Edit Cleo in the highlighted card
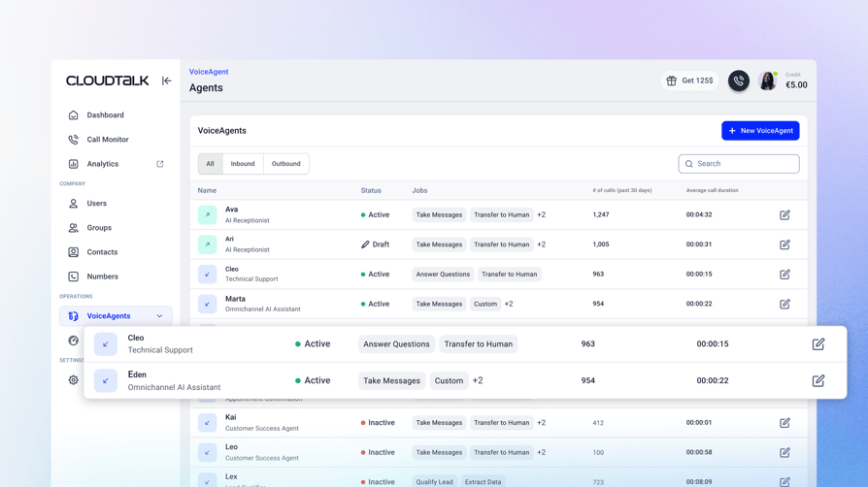 coord(818,344)
